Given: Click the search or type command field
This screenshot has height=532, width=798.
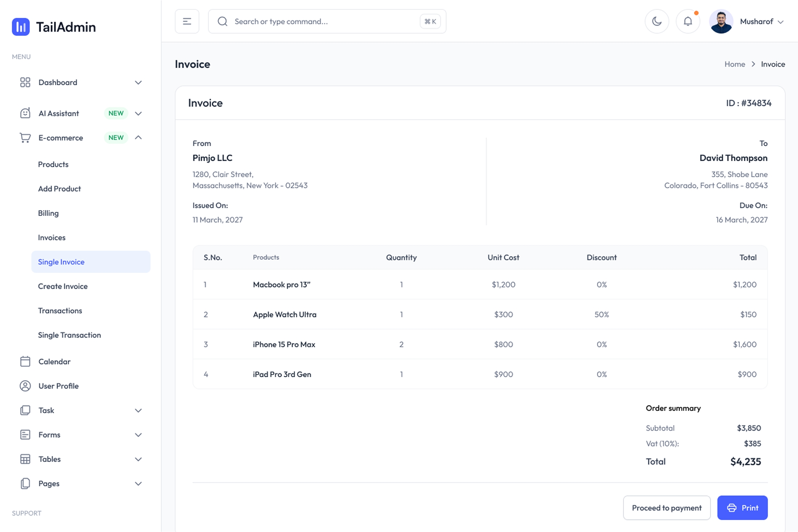Looking at the screenshot, I should pos(326,21).
